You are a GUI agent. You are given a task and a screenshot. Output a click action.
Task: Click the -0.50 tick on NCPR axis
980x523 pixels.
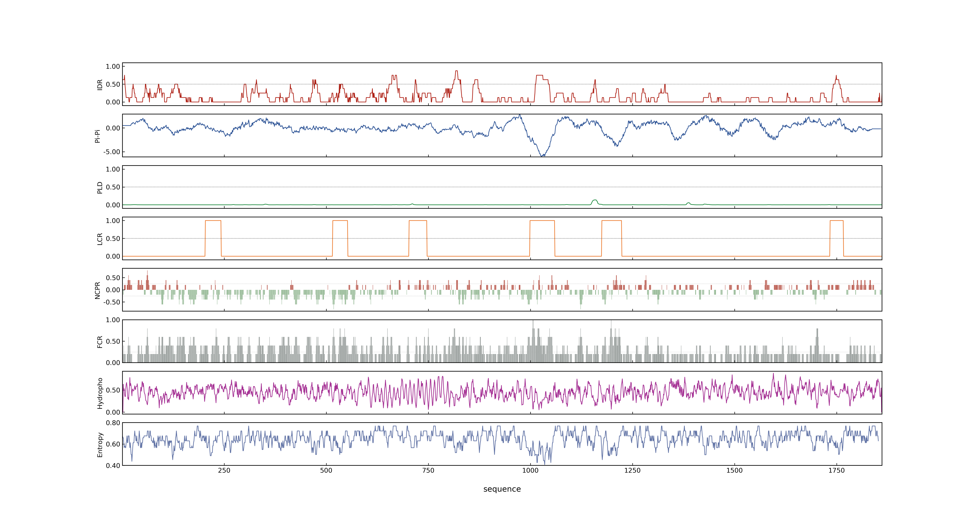(x=111, y=302)
